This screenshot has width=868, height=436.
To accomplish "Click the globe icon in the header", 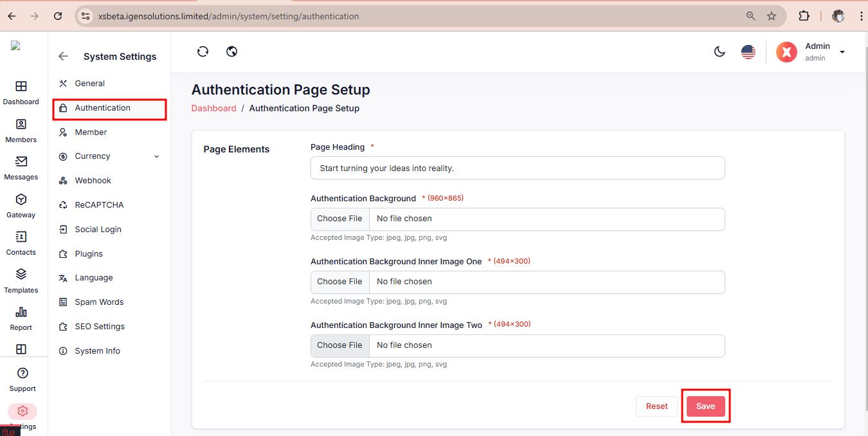I will (x=231, y=51).
